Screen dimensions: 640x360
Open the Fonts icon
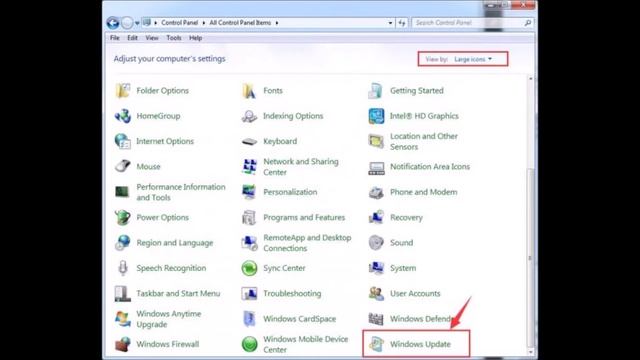point(249,91)
